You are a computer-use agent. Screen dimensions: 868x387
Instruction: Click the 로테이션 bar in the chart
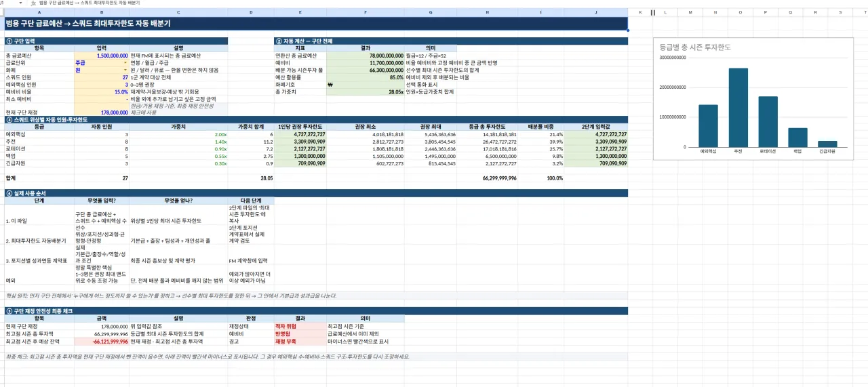pos(768,122)
